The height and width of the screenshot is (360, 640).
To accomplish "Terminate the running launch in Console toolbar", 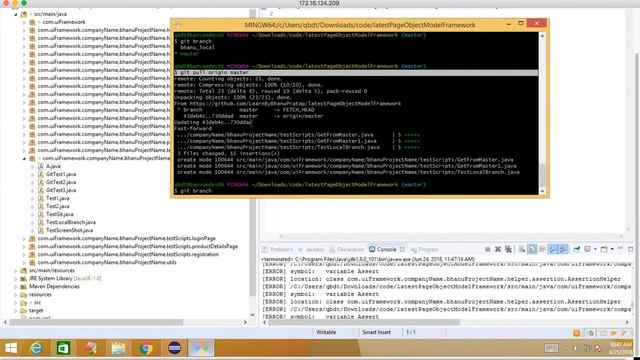I will tap(488, 249).
